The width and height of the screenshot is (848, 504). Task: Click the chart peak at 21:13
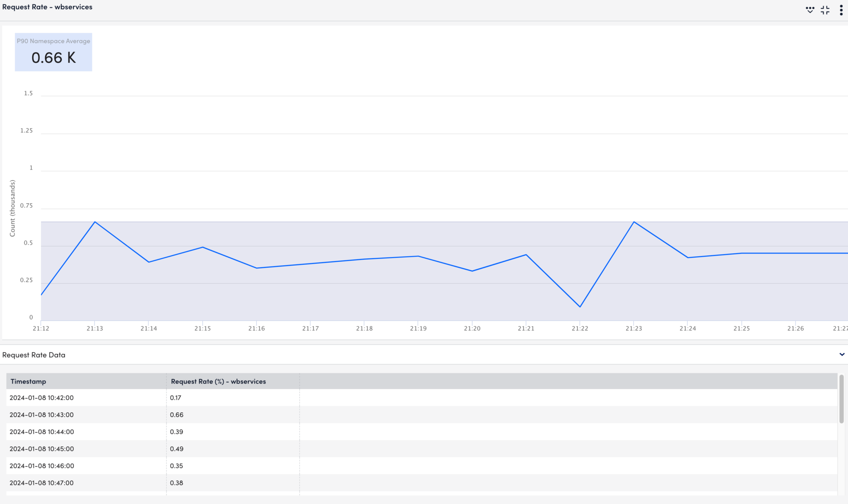tap(95, 222)
